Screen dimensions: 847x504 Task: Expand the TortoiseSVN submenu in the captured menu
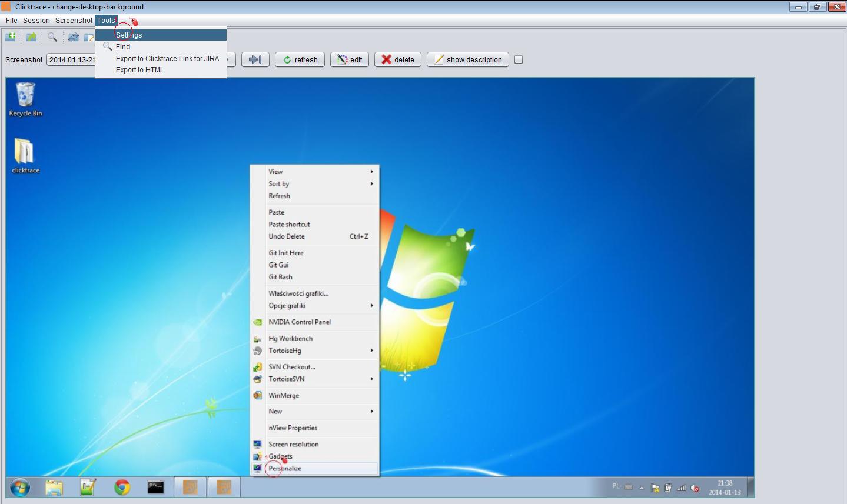click(x=314, y=379)
